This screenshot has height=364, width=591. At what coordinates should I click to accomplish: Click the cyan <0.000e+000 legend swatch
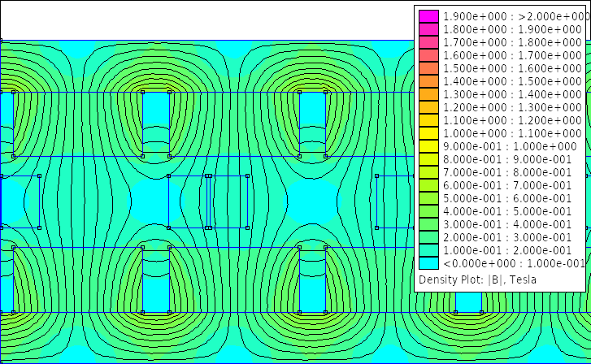coord(428,263)
